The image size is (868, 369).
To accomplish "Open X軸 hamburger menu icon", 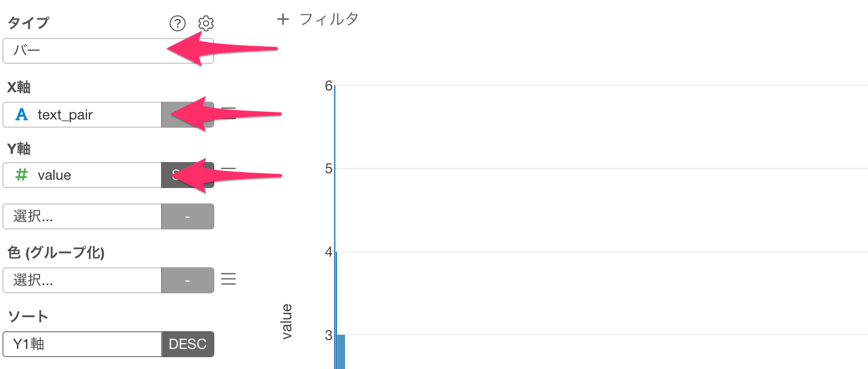I will [x=229, y=114].
